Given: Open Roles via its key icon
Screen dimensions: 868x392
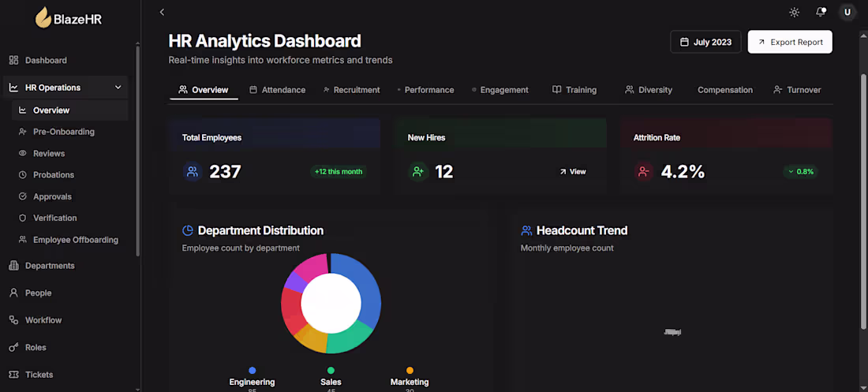Looking at the screenshot, I should pos(14,348).
